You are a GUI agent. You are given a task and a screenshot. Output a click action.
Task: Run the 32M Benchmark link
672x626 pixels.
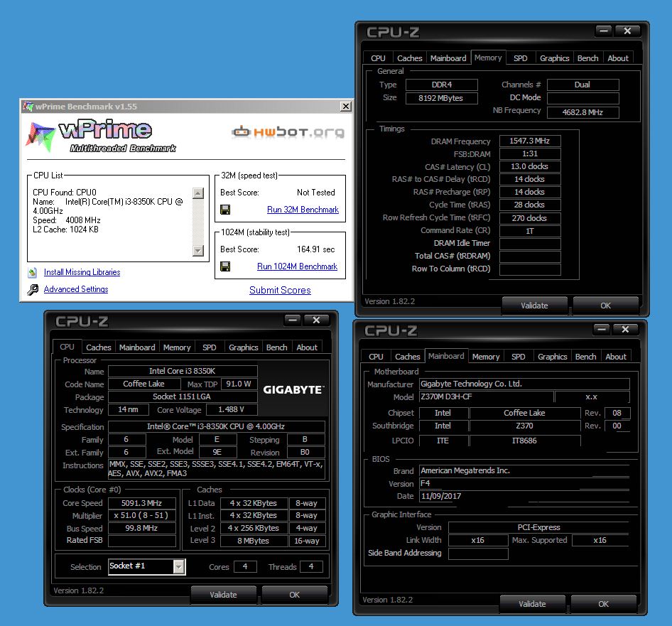pos(303,210)
